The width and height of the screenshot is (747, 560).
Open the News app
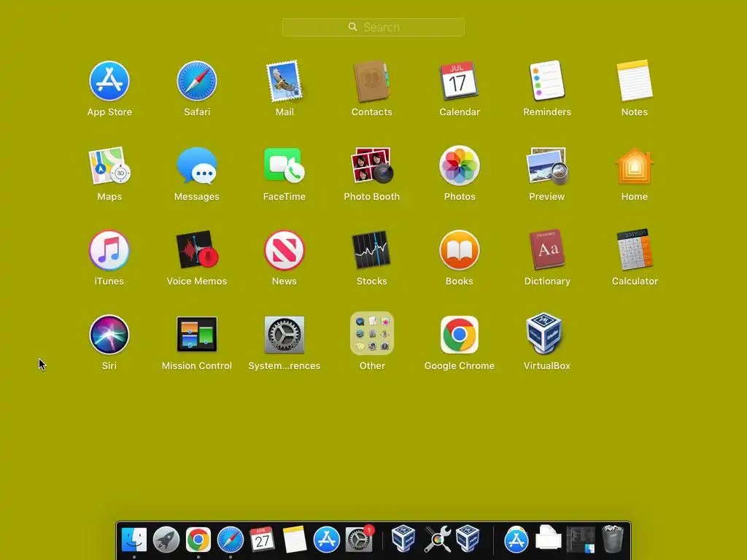[285, 251]
